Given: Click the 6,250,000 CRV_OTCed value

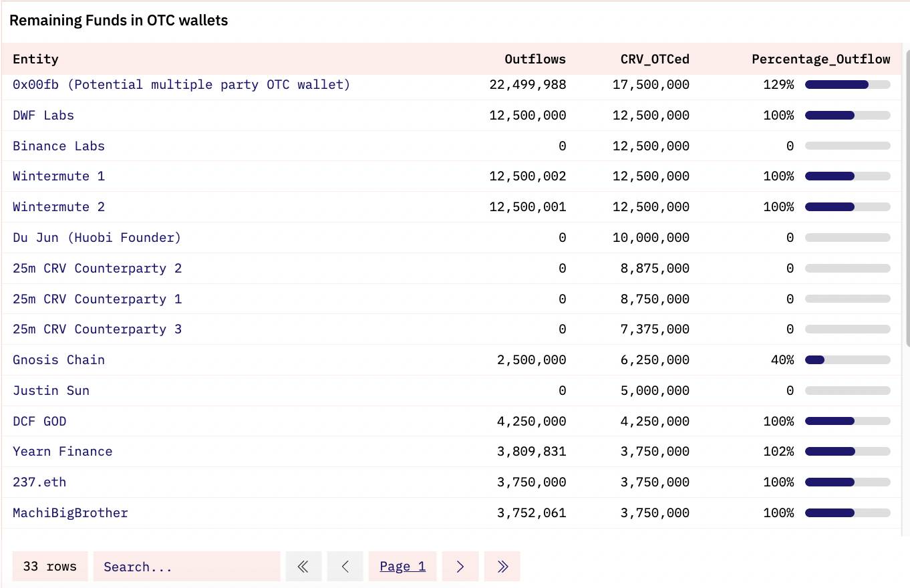Looking at the screenshot, I should tap(655, 360).
